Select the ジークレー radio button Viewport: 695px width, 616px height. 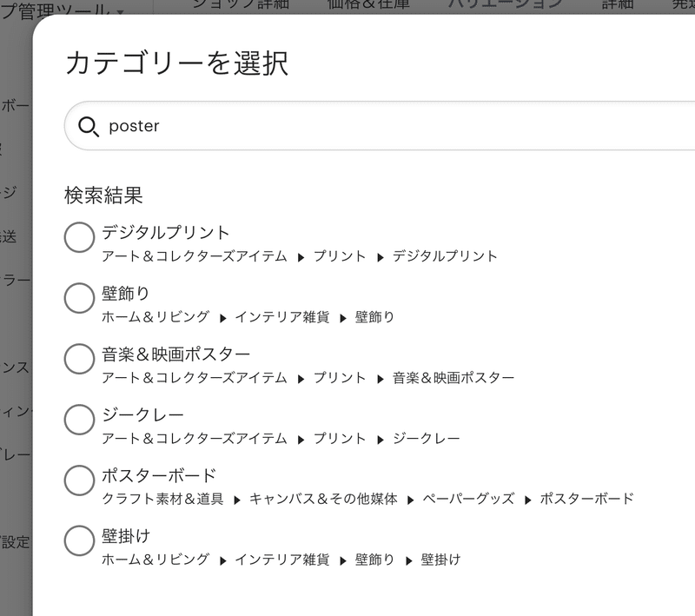[79, 420]
